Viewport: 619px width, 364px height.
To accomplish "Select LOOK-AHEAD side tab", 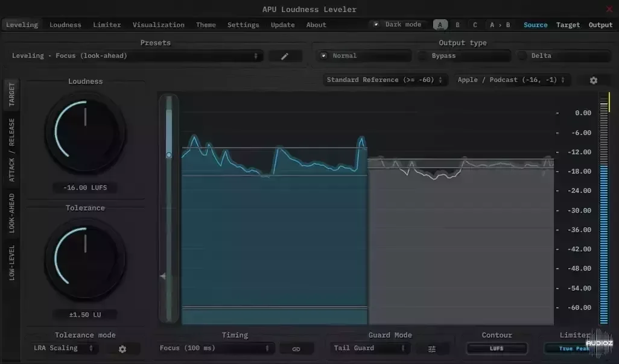I will coord(11,213).
